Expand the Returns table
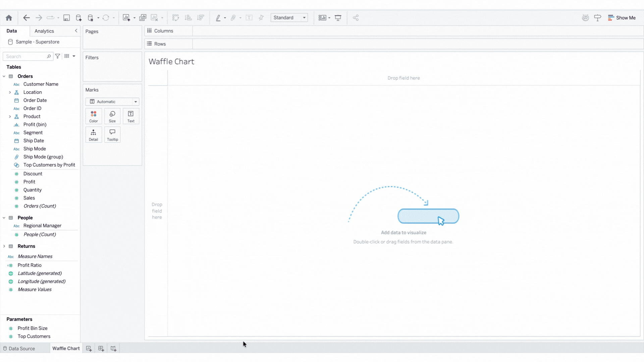 (4, 246)
